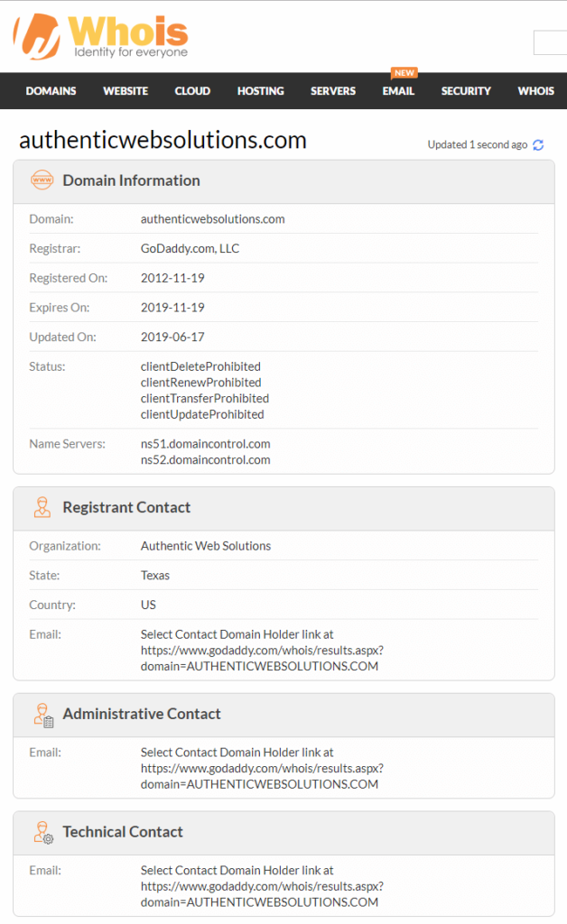Open the Security menu
The width and height of the screenshot is (567, 924).
point(466,91)
